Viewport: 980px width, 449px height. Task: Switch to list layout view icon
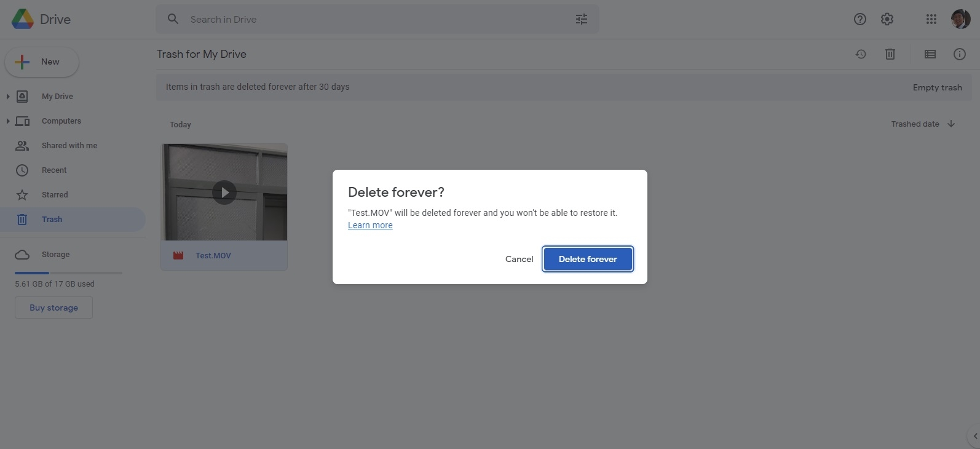(x=930, y=54)
